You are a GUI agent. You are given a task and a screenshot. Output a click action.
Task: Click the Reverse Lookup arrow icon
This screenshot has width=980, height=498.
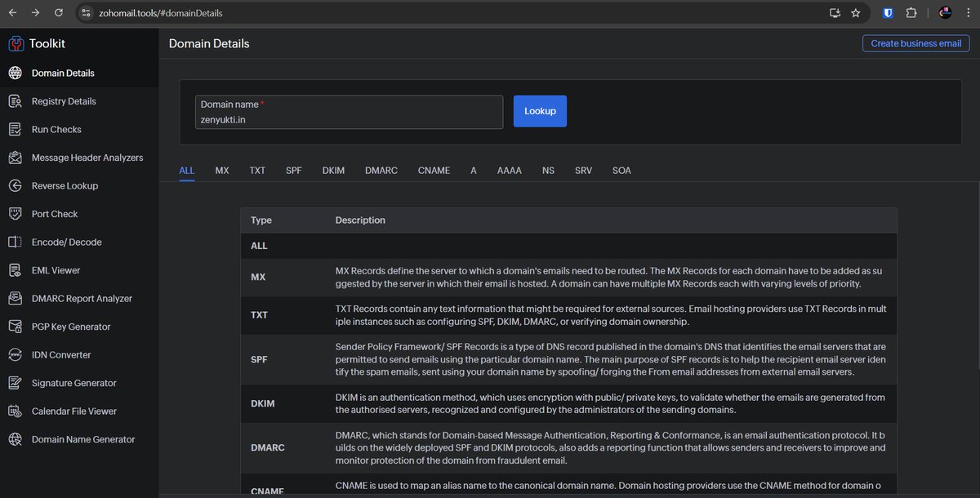click(15, 185)
